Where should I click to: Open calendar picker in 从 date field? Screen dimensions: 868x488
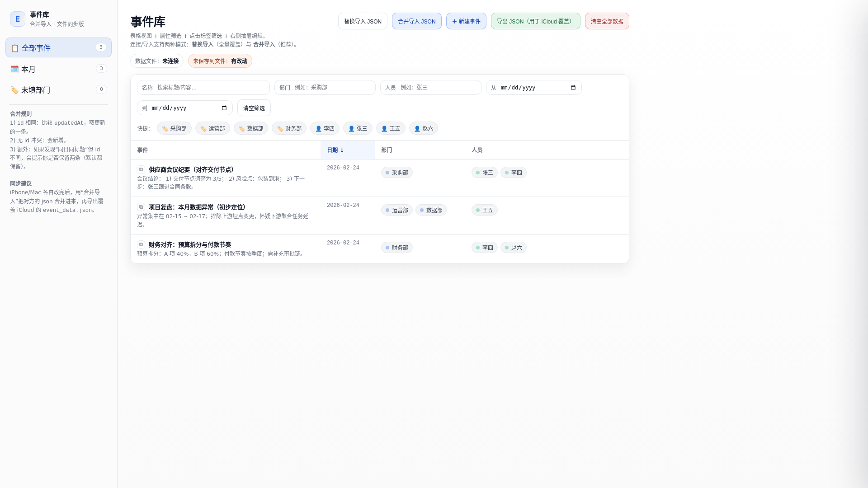point(573,88)
